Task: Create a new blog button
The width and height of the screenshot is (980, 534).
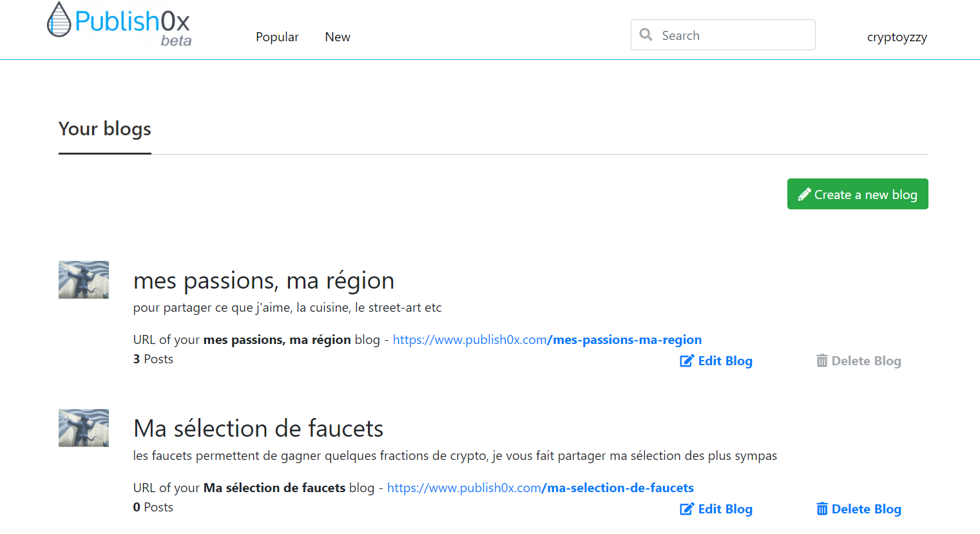Action: pyautogui.click(x=858, y=194)
